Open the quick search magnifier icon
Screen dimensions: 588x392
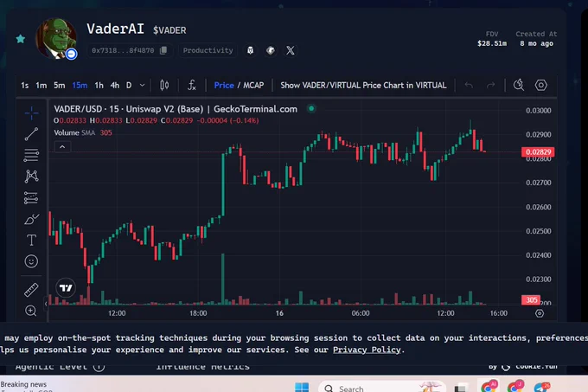[519, 85]
